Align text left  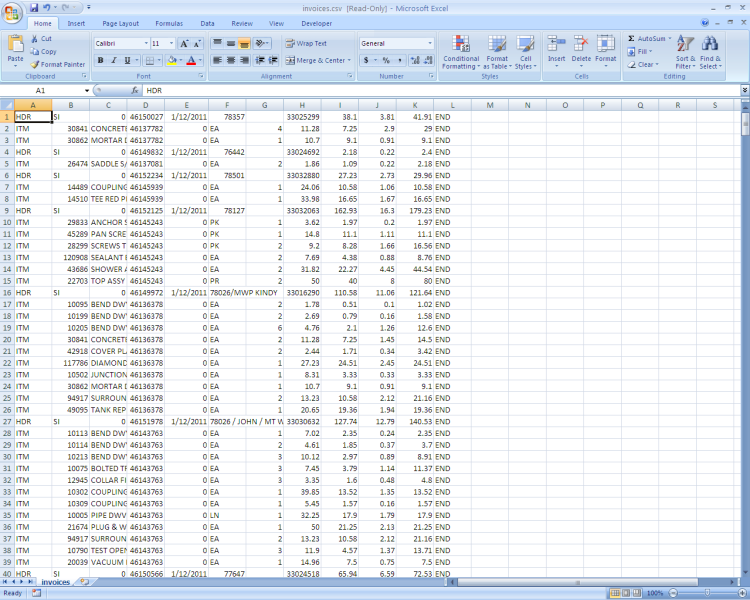[217, 60]
